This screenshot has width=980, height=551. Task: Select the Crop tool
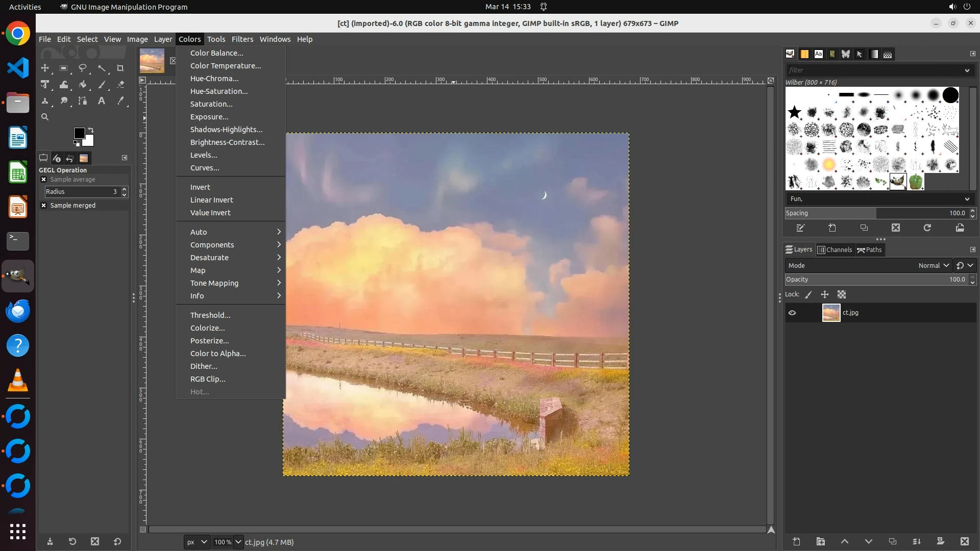point(120,68)
